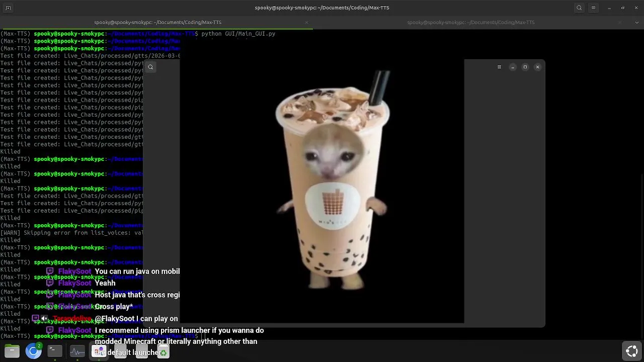Show all applications with the Ubuntu logo button

(x=631, y=351)
